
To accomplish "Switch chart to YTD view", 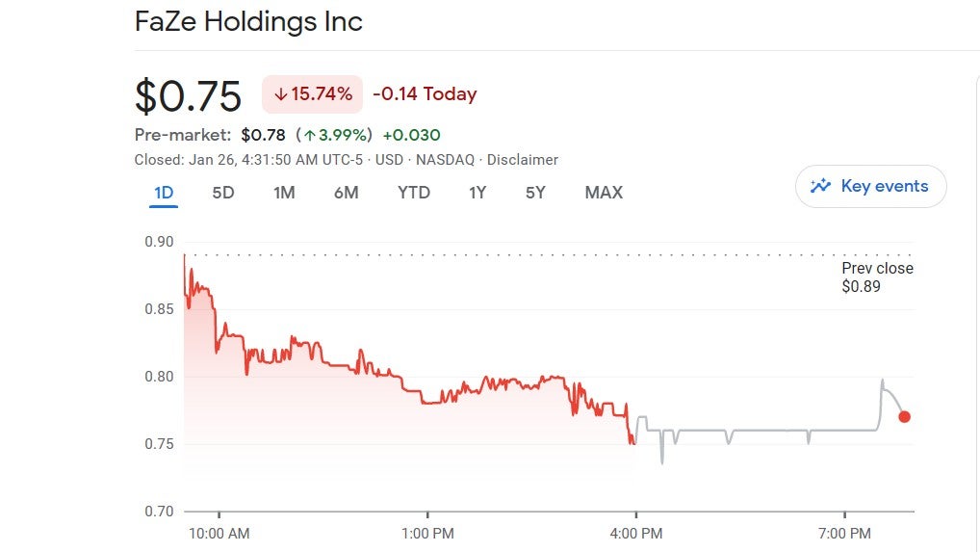I will pos(414,193).
